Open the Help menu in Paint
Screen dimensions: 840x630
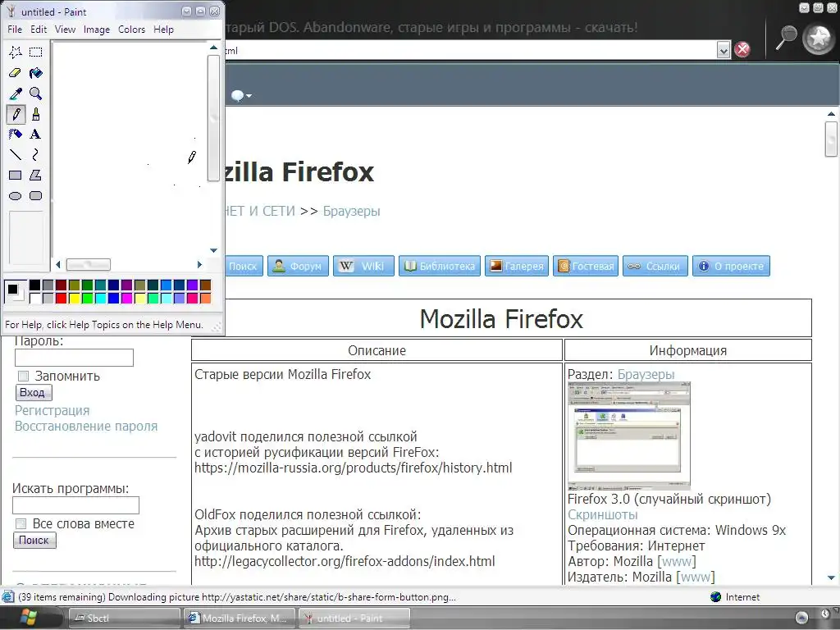click(163, 30)
